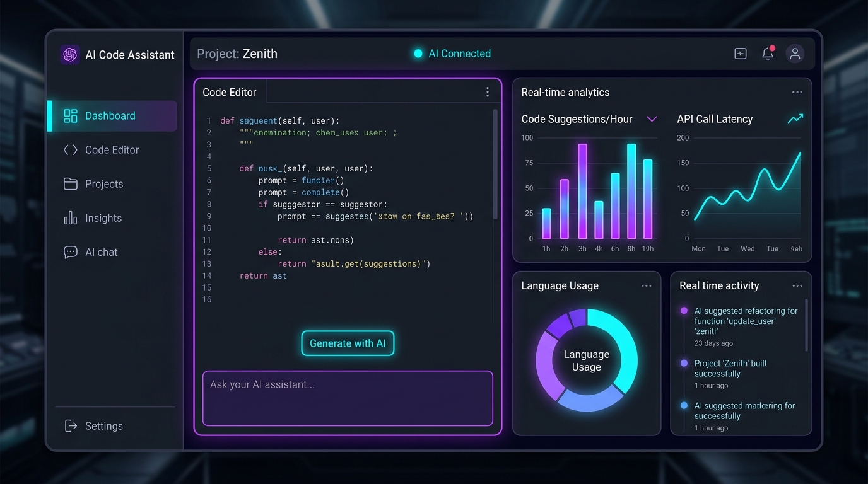Click the Wed label on latency chart
The height and width of the screenshot is (484, 868).
748,248
